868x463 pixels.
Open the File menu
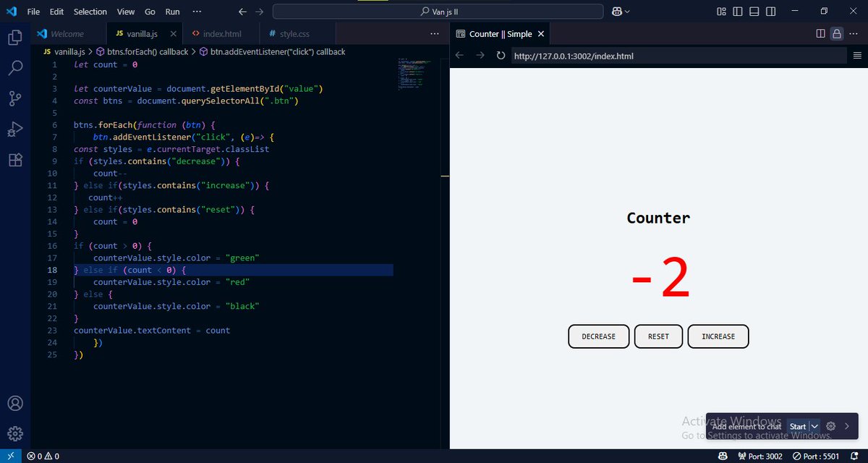tap(33, 12)
